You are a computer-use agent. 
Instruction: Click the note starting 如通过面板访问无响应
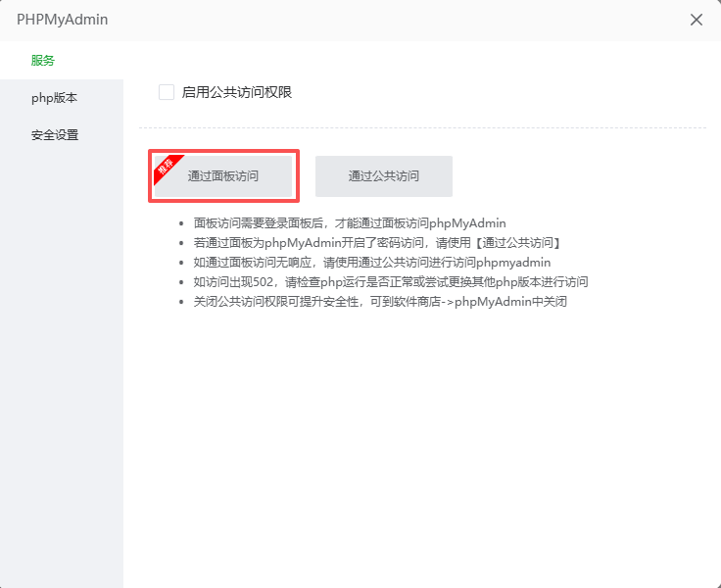point(372,263)
